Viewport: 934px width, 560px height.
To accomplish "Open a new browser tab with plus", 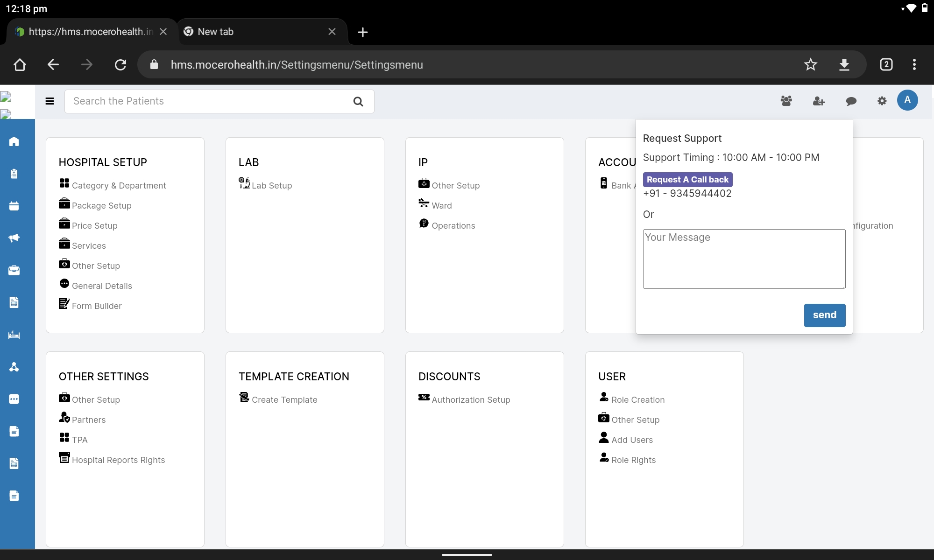I will 363,32.
